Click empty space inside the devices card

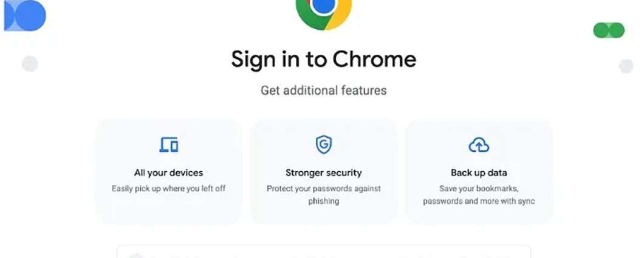click(168, 211)
